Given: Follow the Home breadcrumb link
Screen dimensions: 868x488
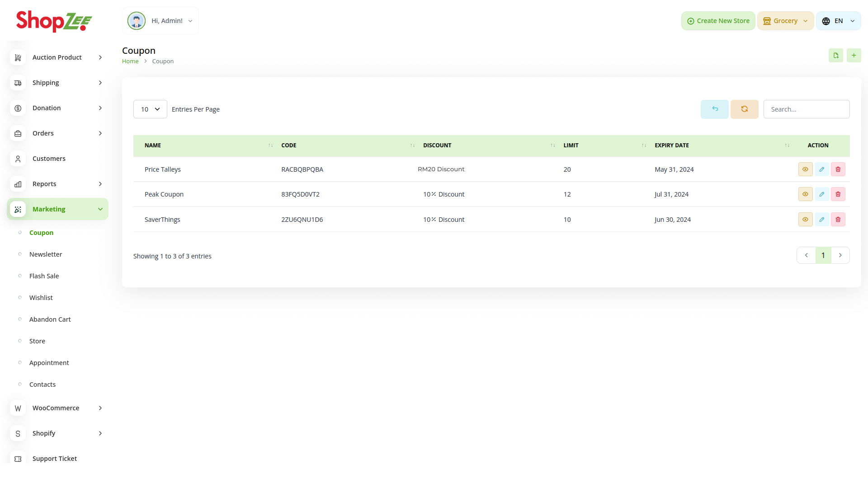Looking at the screenshot, I should click(x=130, y=61).
